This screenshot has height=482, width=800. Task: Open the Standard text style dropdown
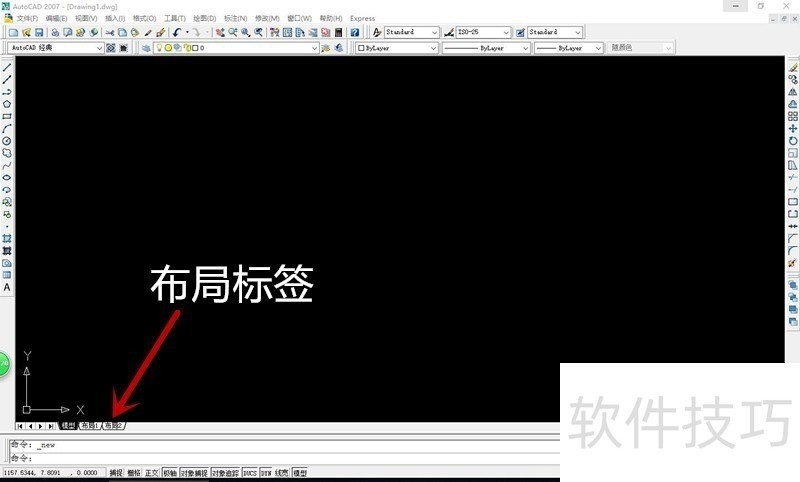pos(411,32)
